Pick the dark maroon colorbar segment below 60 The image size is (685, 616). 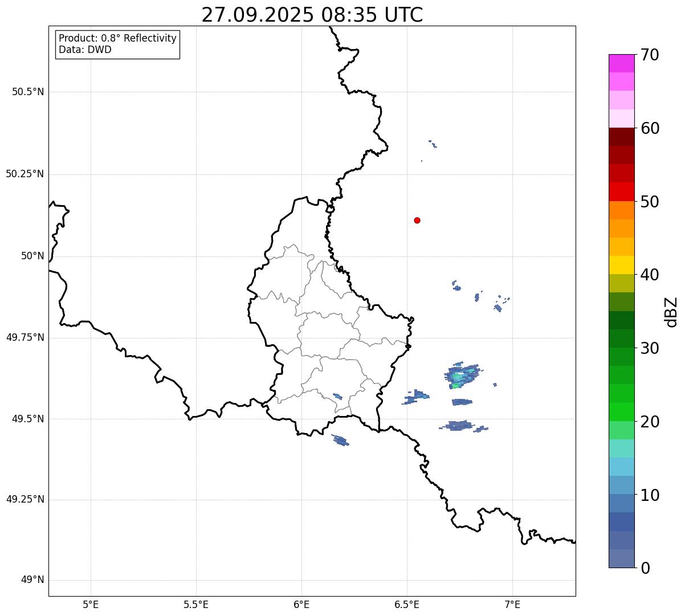coord(621,137)
